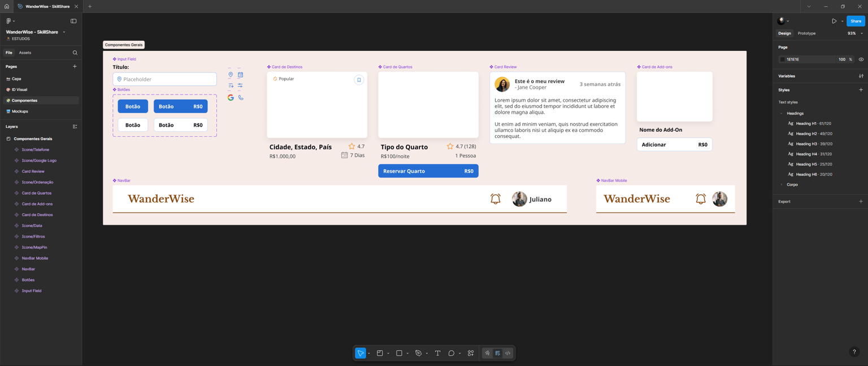Toggle page background visibility eye icon
868x366 pixels.
pos(861,59)
